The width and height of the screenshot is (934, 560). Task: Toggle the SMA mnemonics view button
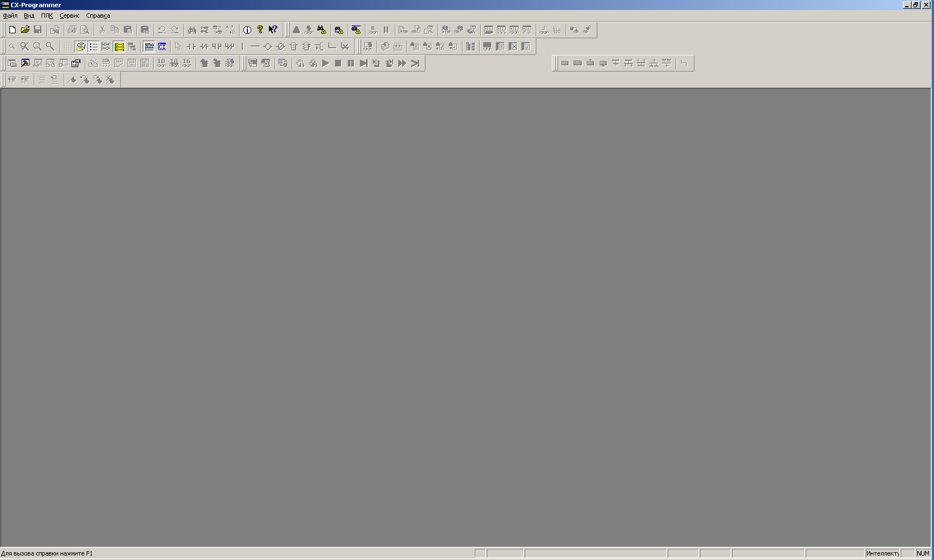point(149,47)
